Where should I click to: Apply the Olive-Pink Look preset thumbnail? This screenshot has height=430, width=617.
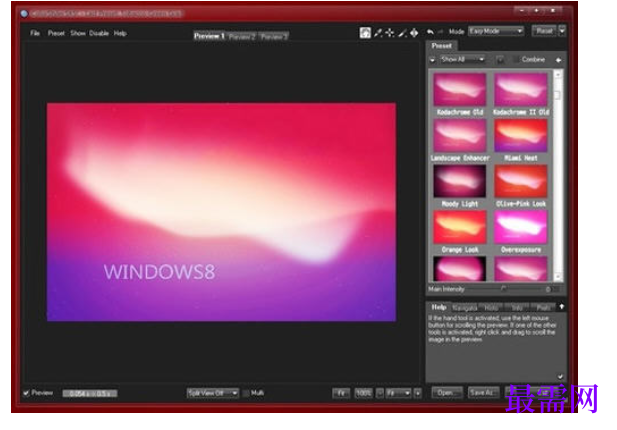click(520, 181)
